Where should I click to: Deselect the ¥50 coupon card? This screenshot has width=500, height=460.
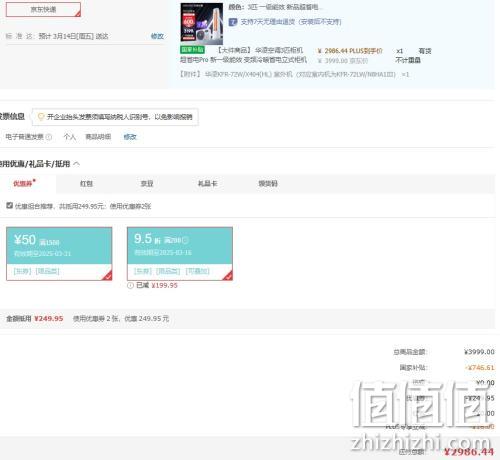(59, 254)
